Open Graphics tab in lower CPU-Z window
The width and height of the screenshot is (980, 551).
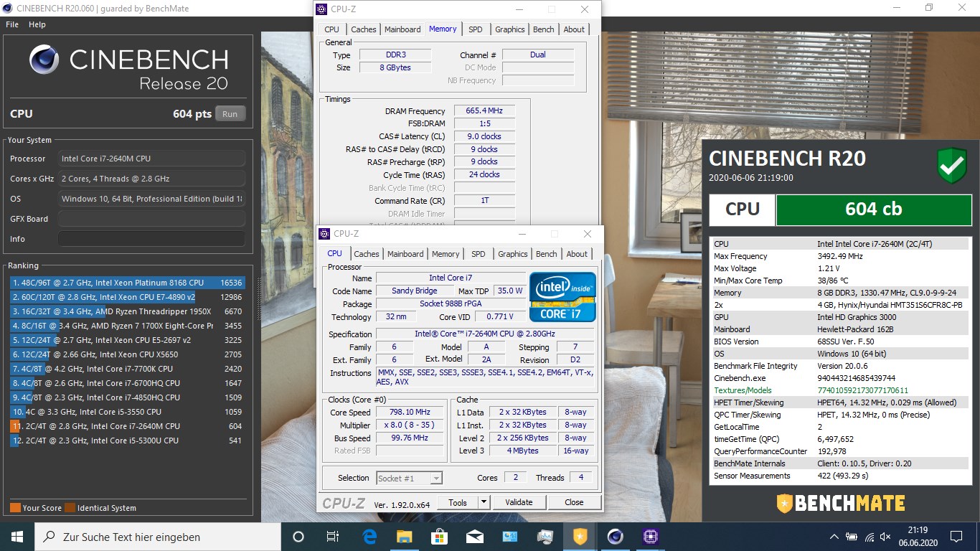[x=513, y=254]
